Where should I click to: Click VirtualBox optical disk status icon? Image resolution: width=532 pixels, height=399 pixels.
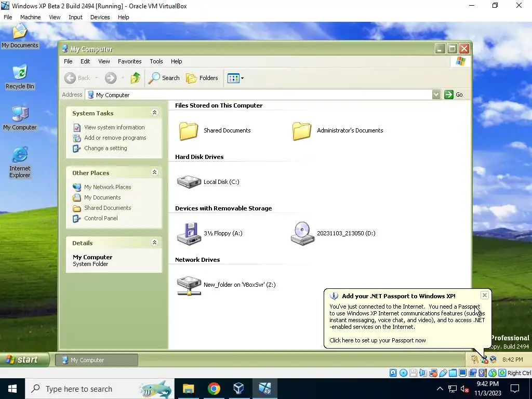[x=403, y=373]
